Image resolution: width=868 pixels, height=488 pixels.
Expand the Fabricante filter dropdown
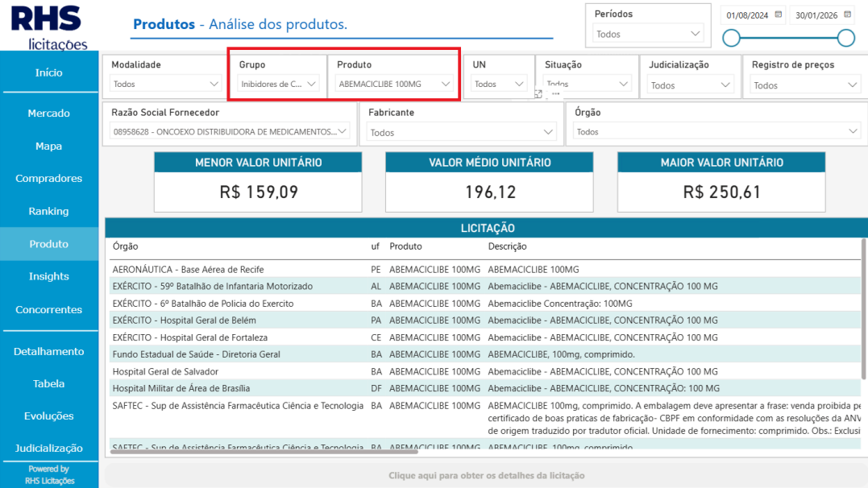[460, 132]
